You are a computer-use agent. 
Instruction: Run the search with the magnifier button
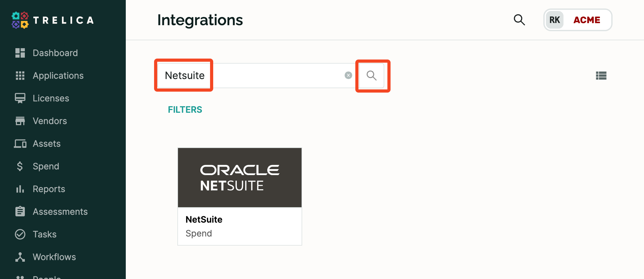372,76
